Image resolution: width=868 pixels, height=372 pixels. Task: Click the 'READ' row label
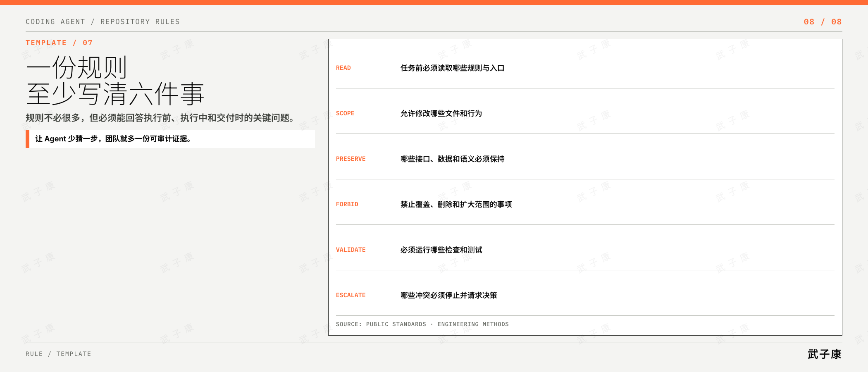coord(343,68)
